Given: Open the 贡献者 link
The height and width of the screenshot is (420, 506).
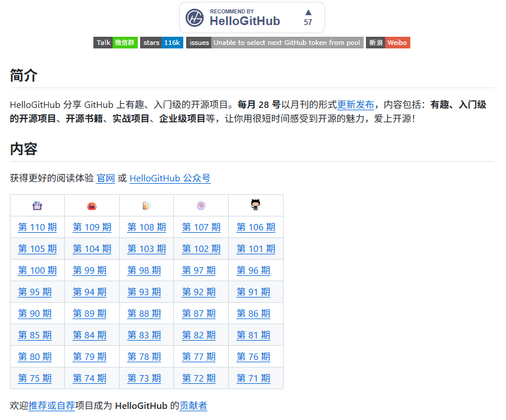Looking at the screenshot, I should [x=193, y=405].
